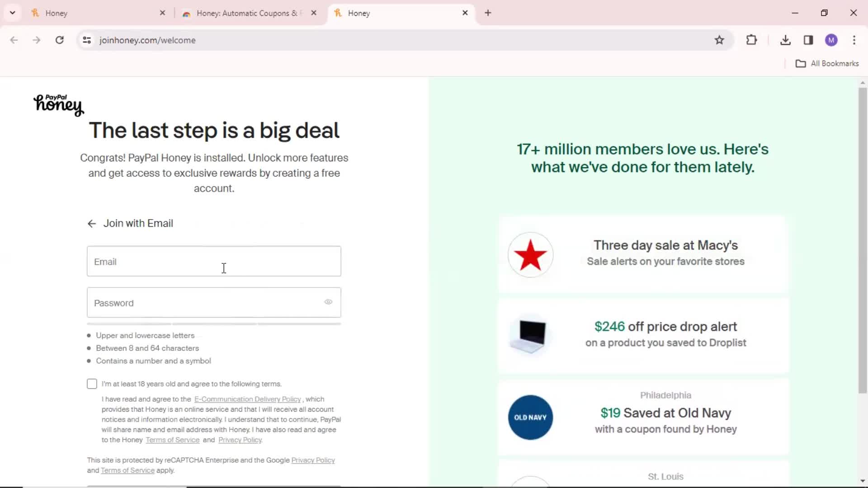Click the browser bookmark star icon

coord(720,40)
